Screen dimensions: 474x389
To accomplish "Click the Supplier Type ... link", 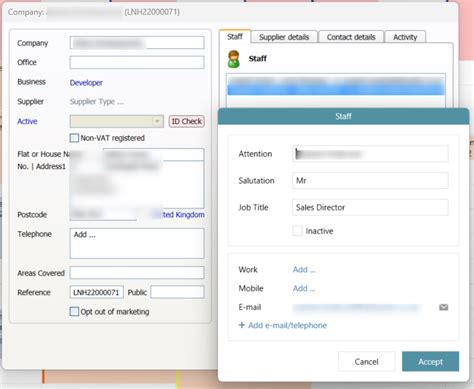I will (x=97, y=102).
